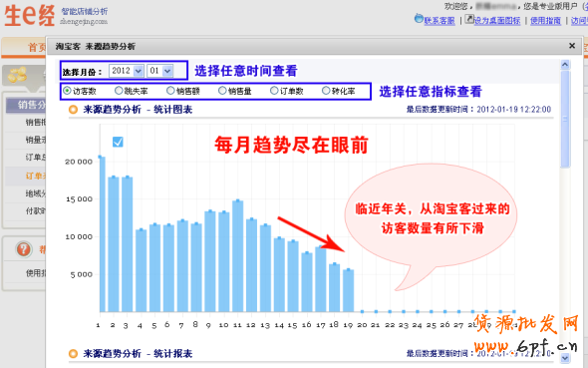Open the 联系客服 link
The image size is (588, 368).
(x=440, y=21)
